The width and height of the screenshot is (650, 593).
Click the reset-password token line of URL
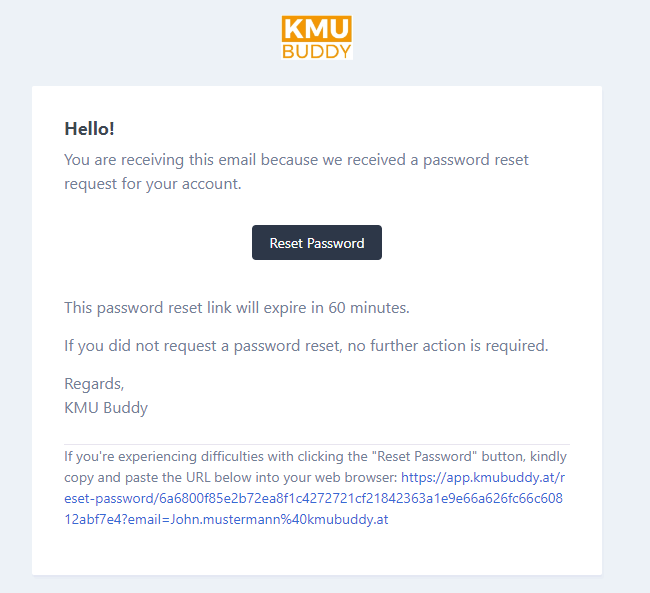pyautogui.click(x=313, y=498)
